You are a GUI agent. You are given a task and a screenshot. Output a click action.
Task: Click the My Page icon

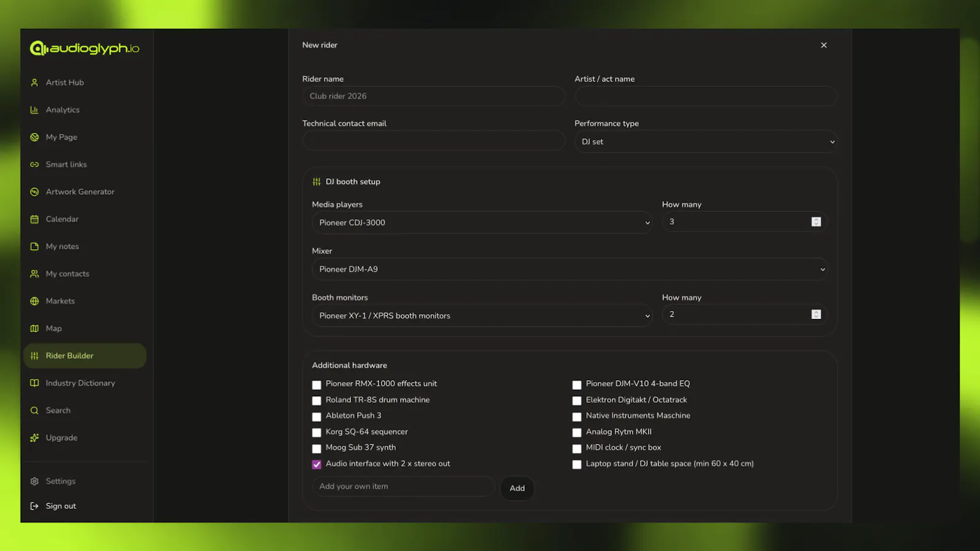[34, 137]
